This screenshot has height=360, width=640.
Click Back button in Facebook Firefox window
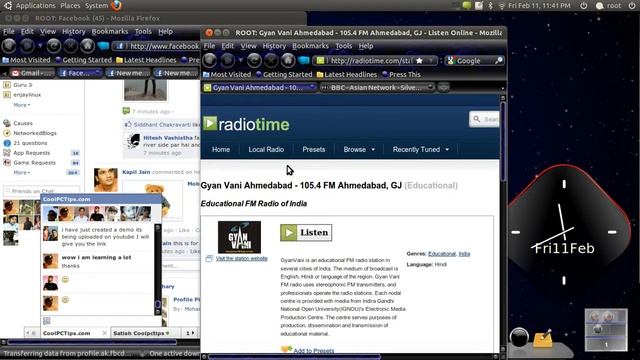[9, 46]
